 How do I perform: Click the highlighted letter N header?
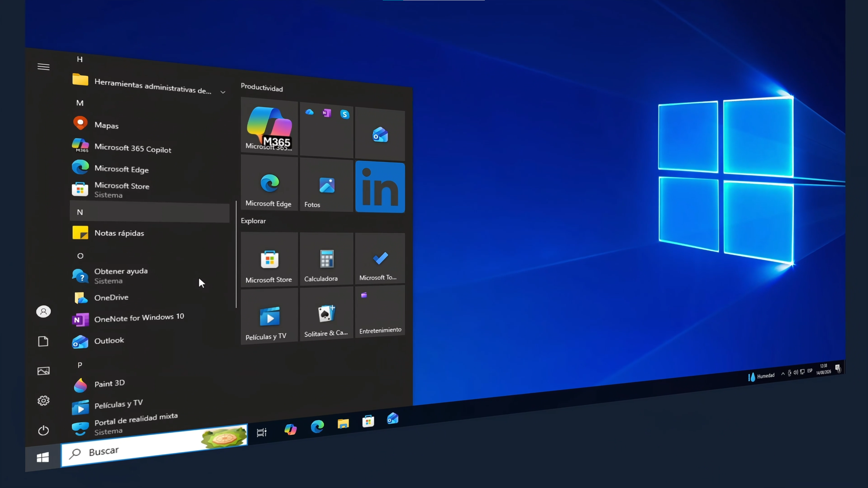(x=150, y=212)
